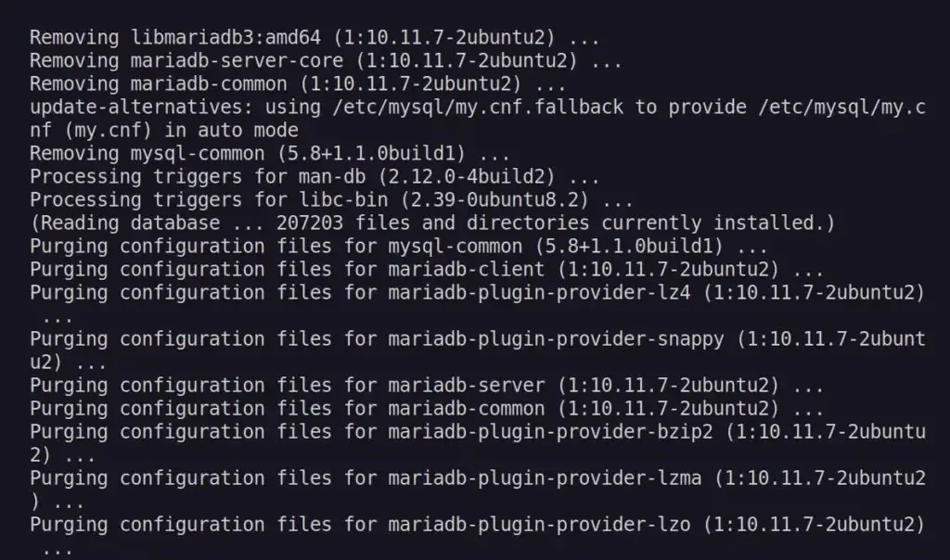
Task: Click the mariadb-plugin-provider-lzo package name
Action: tap(533, 525)
